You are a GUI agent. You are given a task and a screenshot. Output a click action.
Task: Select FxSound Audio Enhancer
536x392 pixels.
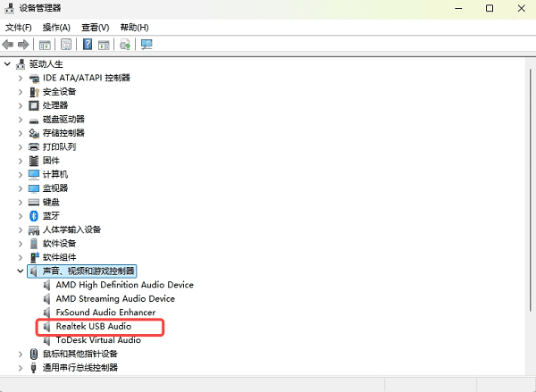105,313
